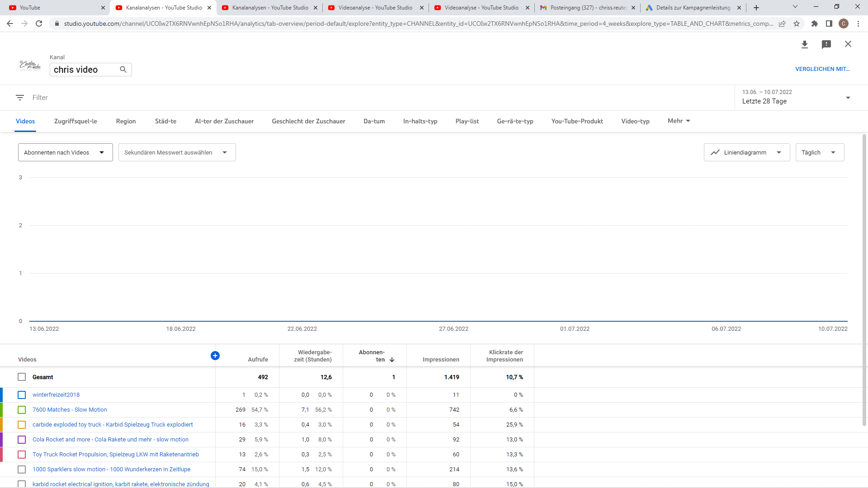
Task: Sort by the Abonnenten arrow icon
Action: click(x=392, y=360)
